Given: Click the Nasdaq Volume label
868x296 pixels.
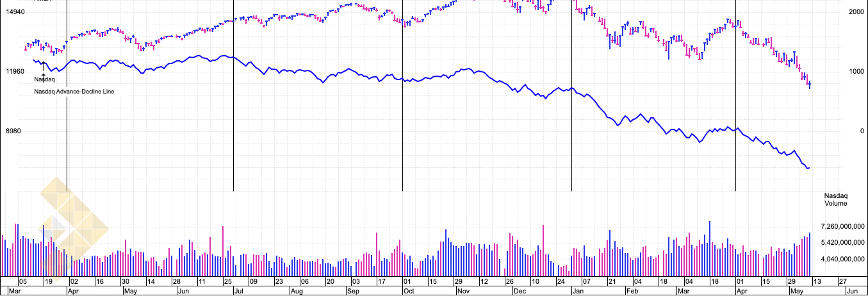Looking at the screenshot, I should pyautogui.click(x=835, y=199).
